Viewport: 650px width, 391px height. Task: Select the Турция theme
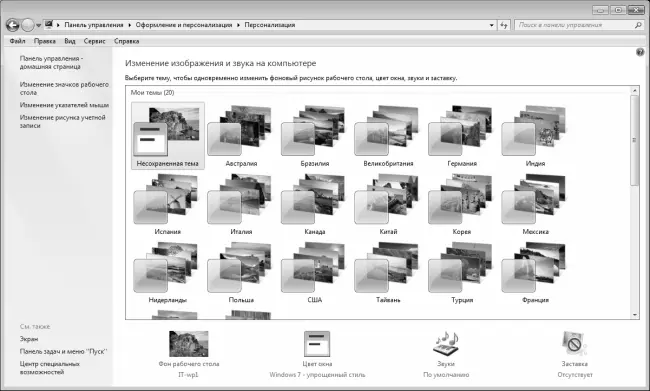click(x=462, y=273)
